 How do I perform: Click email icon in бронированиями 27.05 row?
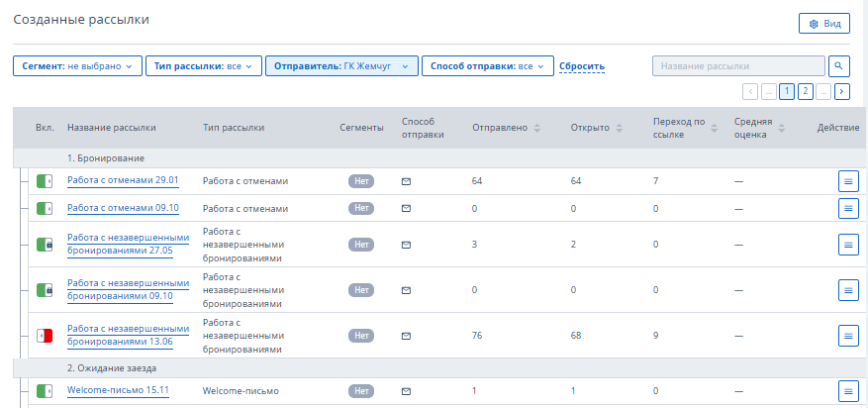point(406,245)
